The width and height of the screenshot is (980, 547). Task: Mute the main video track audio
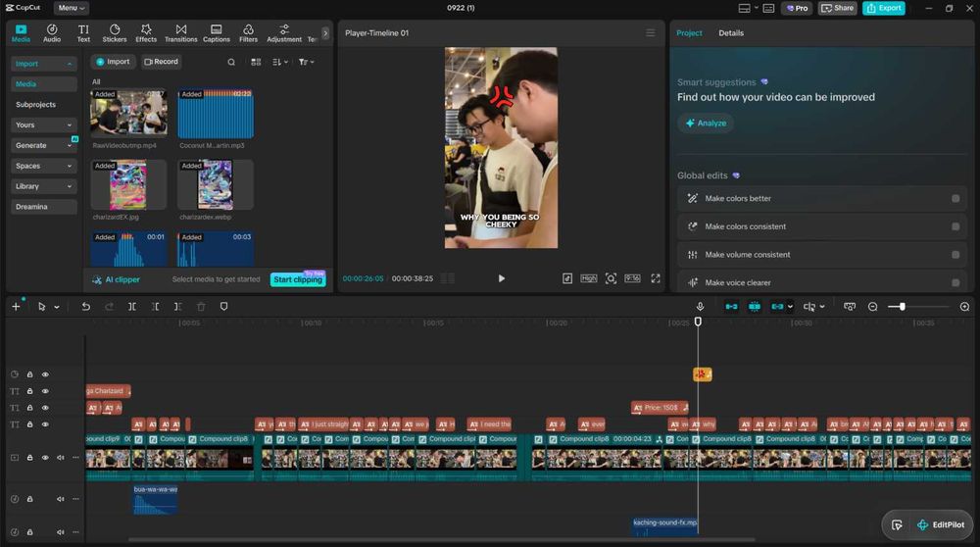[61, 458]
